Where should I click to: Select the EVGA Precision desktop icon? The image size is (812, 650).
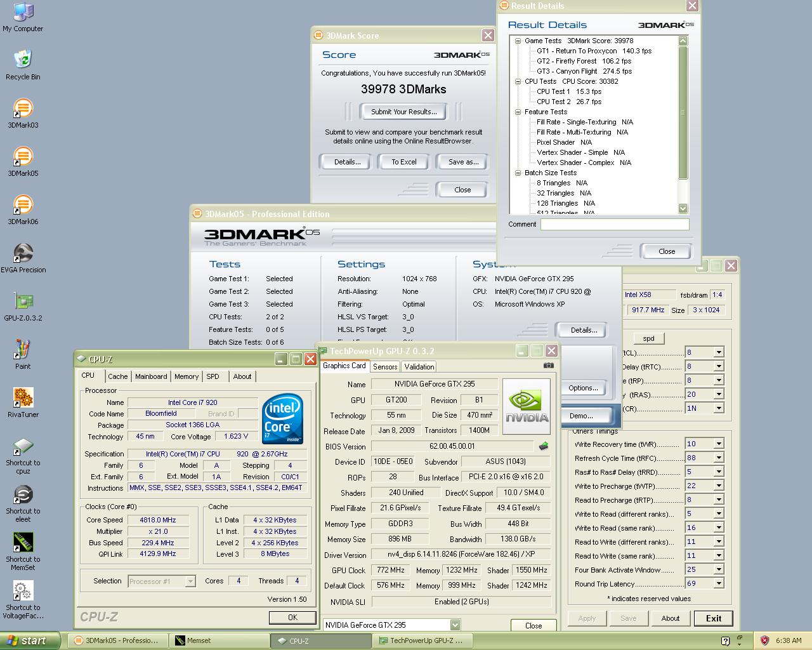pos(23,258)
